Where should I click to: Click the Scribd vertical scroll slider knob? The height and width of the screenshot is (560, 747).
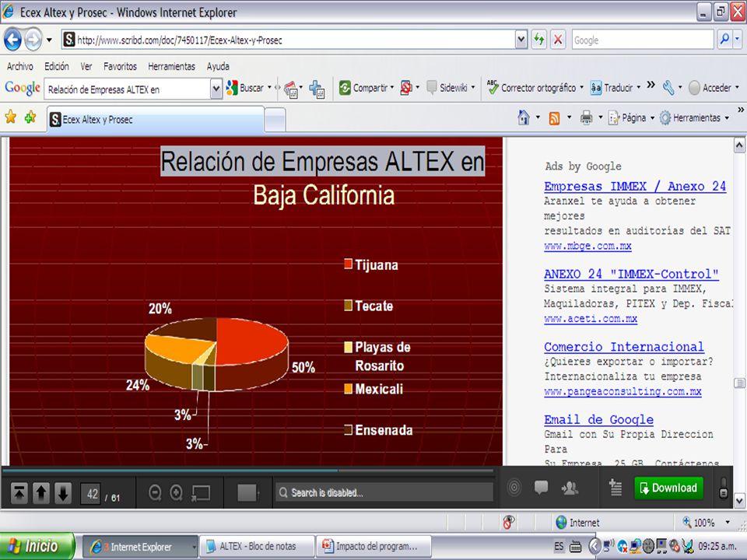tap(723, 492)
